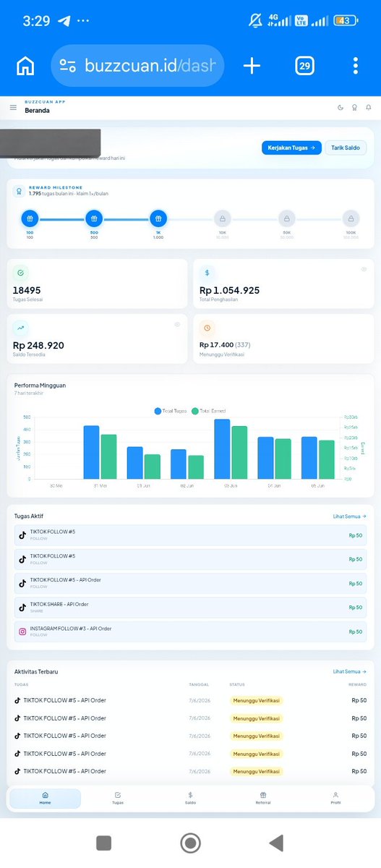Tap Android recent apps square button
The image size is (381, 868).
click(x=104, y=843)
